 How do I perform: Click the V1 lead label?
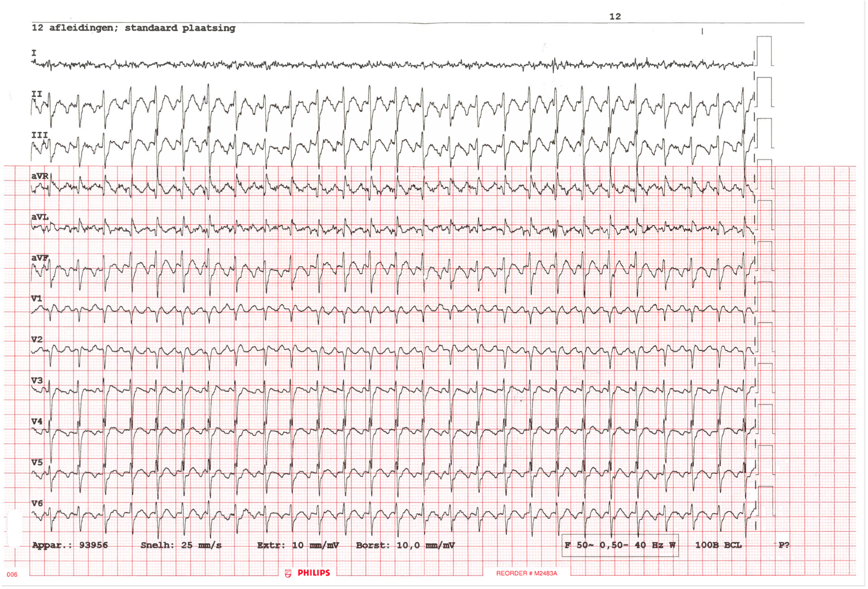pos(37,299)
